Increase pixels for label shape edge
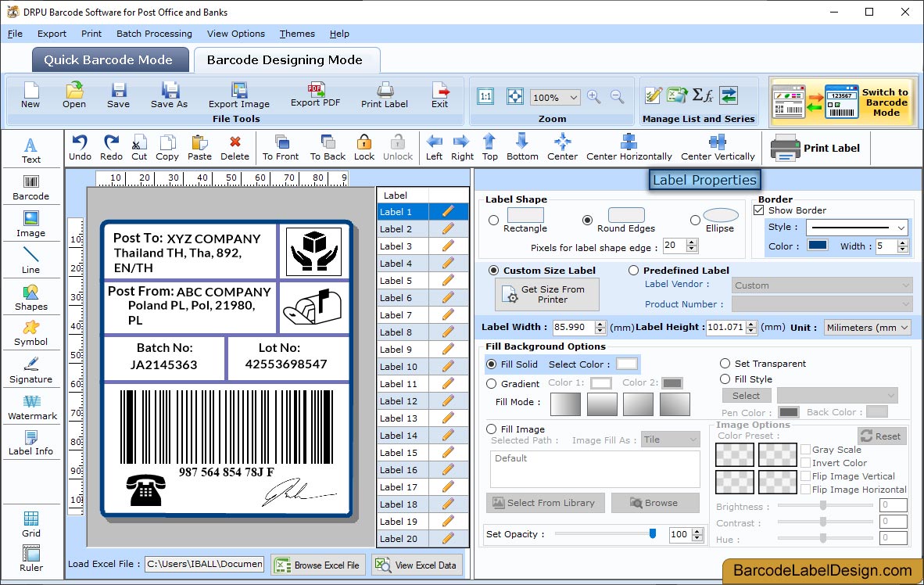 (x=692, y=242)
